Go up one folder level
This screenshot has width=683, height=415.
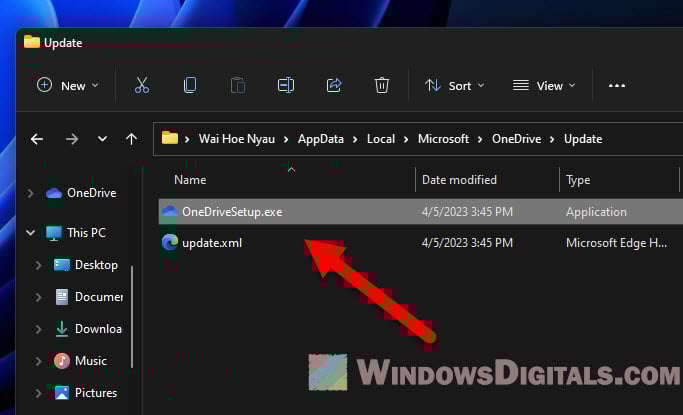(131, 139)
